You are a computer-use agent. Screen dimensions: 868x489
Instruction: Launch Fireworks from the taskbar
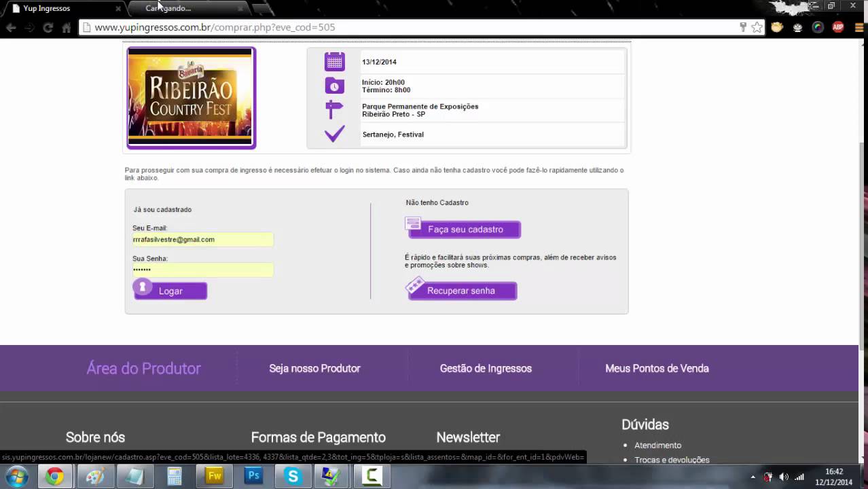[214, 476]
